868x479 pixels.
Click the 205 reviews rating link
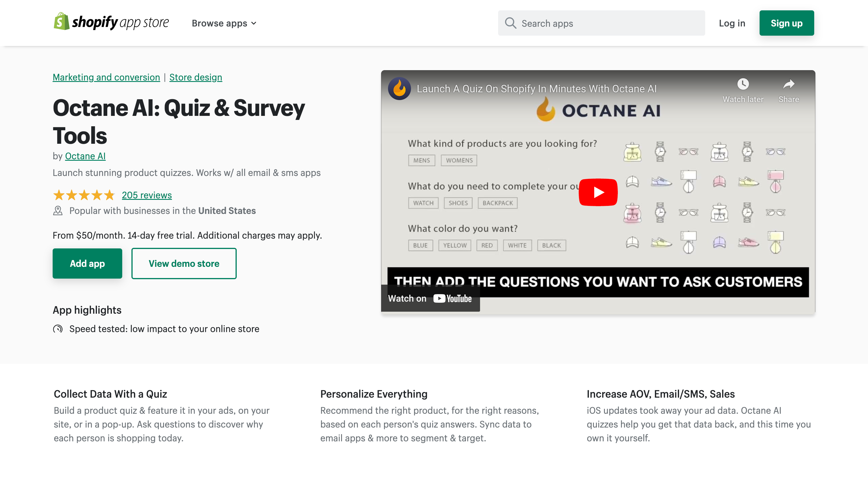(x=146, y=195)
